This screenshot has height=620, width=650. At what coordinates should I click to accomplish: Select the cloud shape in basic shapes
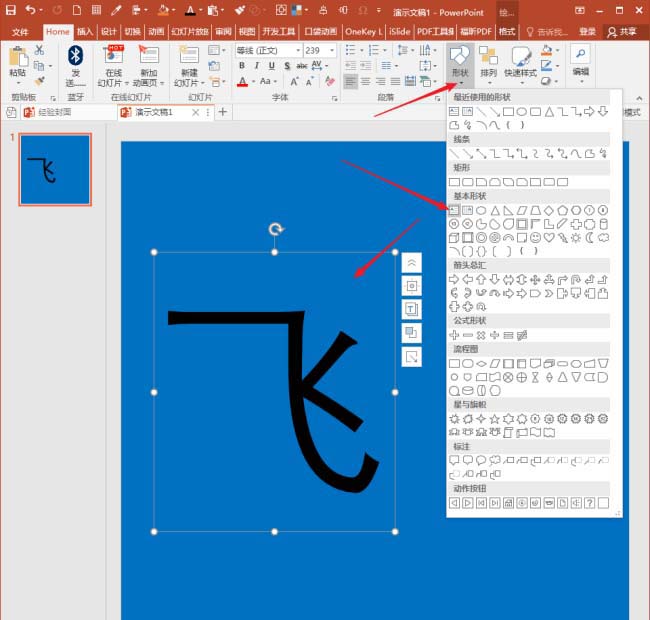point(603,237)
